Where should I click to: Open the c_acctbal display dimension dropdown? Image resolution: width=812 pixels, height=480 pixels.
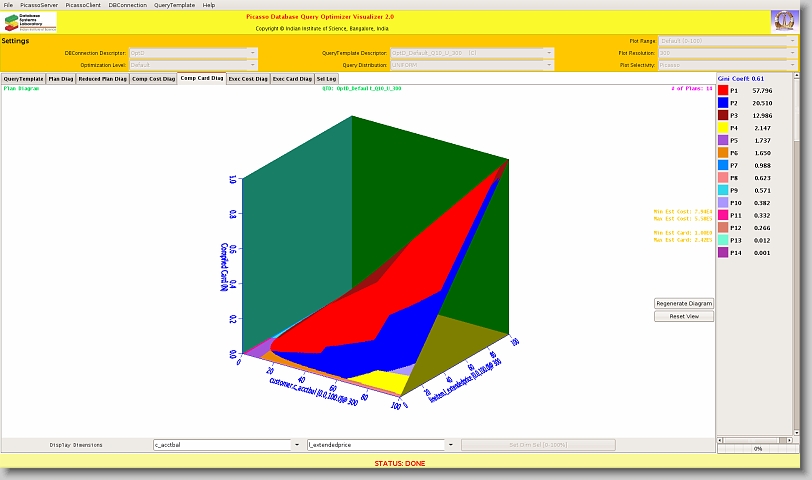point(296,445)
